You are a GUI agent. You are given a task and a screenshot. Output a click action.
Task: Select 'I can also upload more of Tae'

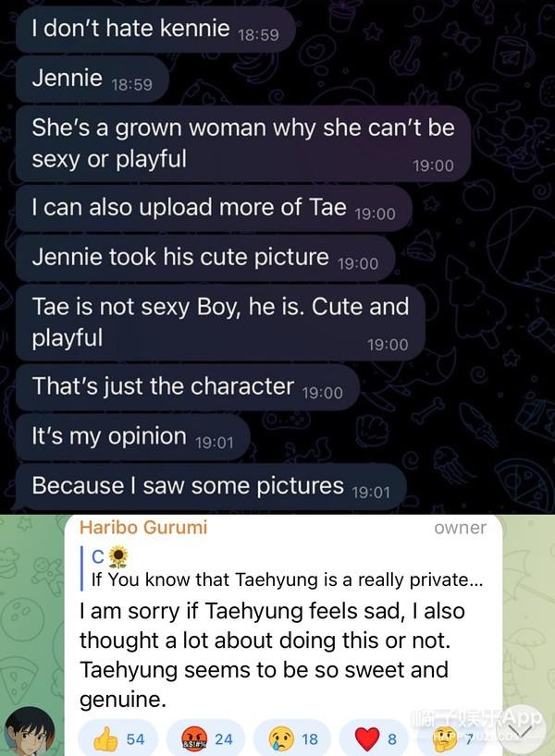point(214,208)
